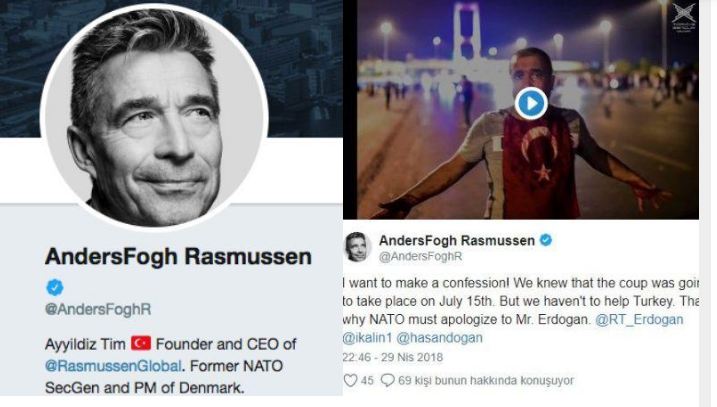Play the video in the tweet

tap(531, 104)
